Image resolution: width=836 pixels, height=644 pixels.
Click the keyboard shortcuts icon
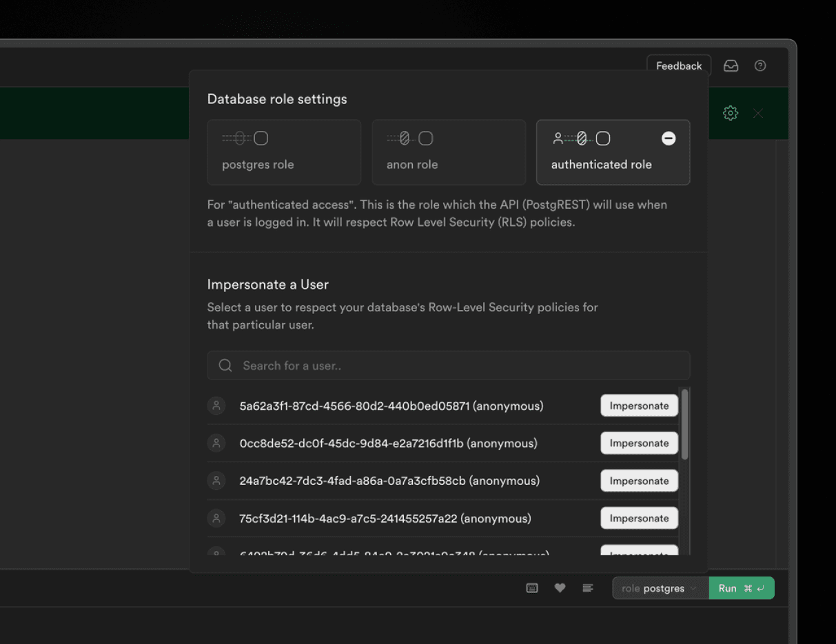click(x=532, y=588)
